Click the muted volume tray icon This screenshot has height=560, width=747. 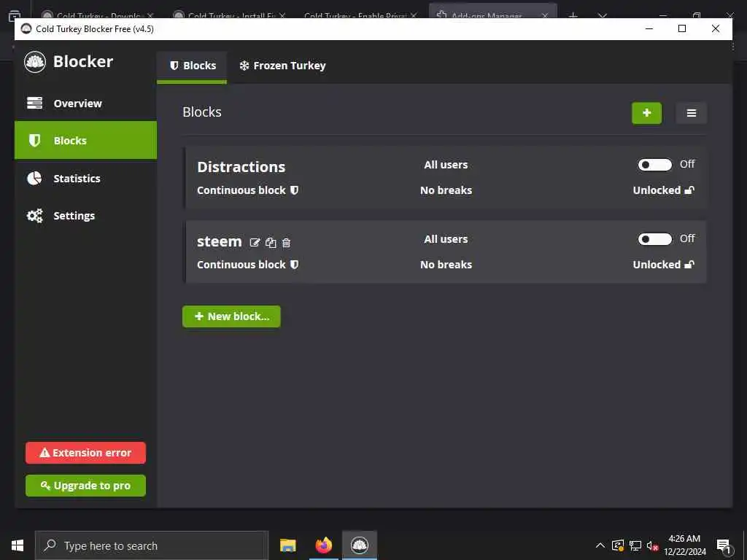[652, 545]
